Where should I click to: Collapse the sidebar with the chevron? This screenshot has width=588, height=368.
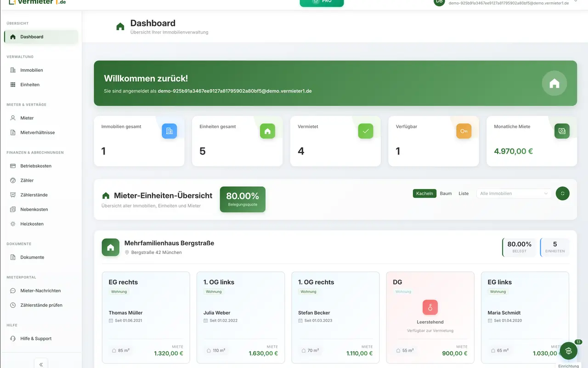tap(41, 363)
